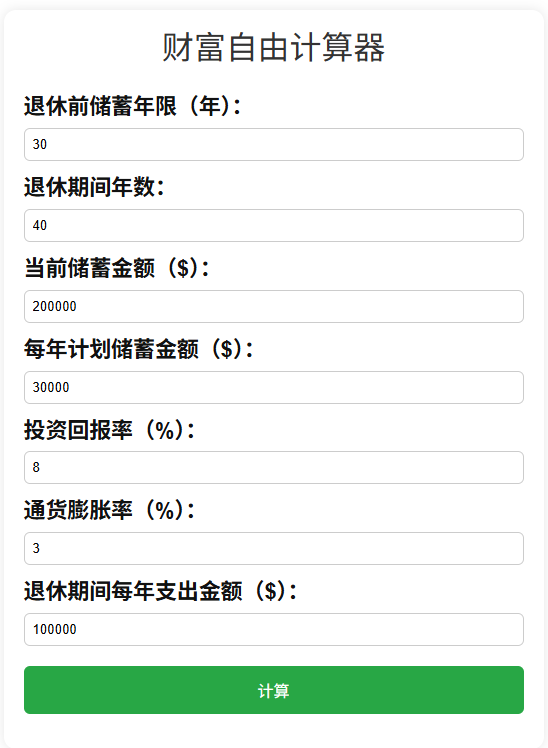Focus the 退休前储蓄年限 input field
This screenshot has height=748, width=548.
[274, 145]
